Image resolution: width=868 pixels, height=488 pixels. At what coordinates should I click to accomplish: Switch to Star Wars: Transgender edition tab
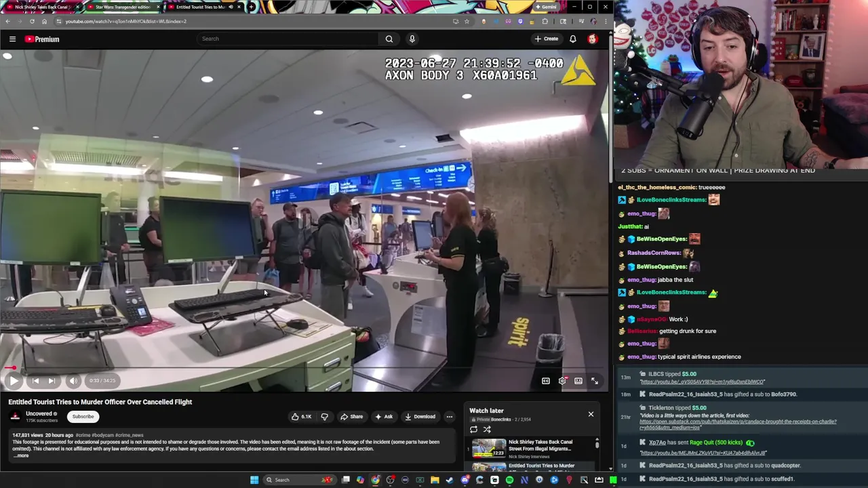(123, 7)
